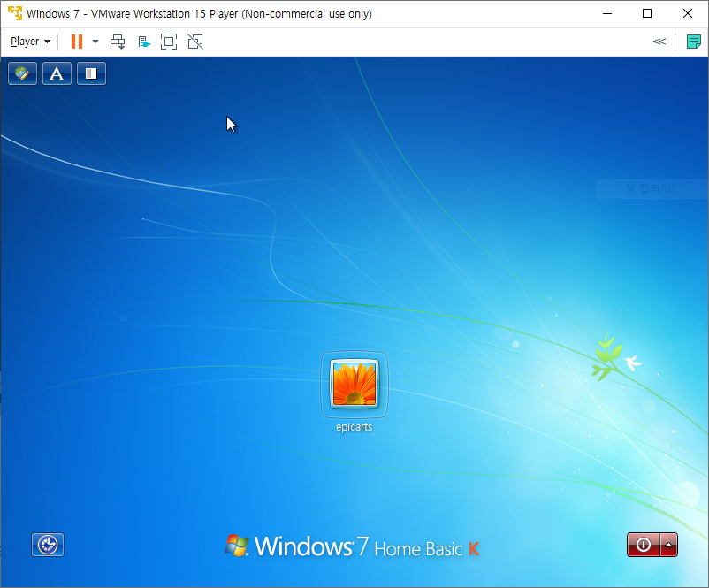This screenshot has height=588, width=709.
Task: Send Ctrl+Alt+Del to the VM
Action: click(x=118, y=42)
